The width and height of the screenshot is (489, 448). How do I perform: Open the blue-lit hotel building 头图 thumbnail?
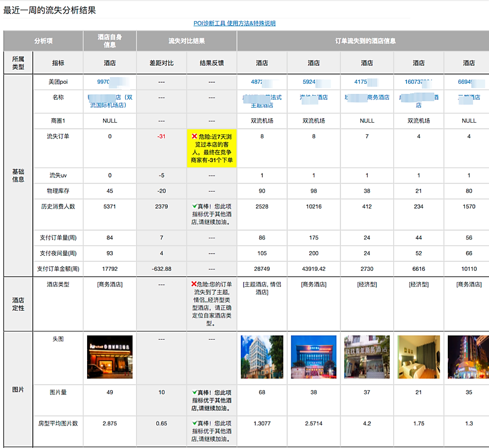[313, 357]
